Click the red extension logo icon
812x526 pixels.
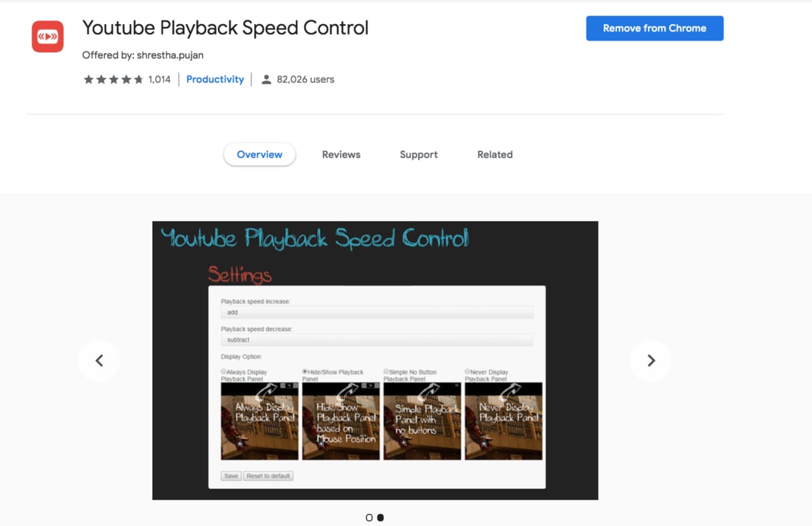tap(48, 36)
